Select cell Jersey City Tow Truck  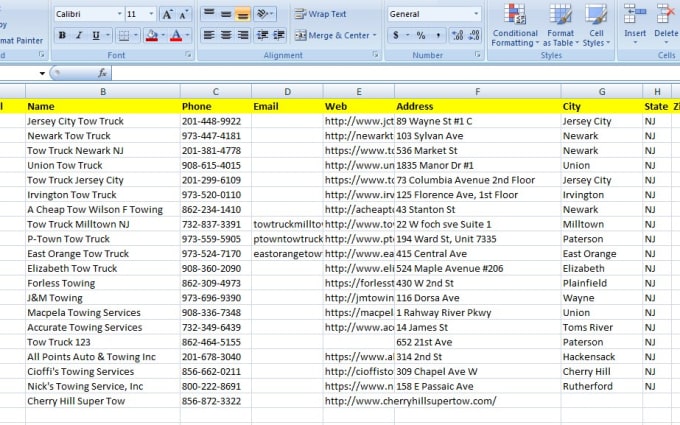coord(103,121)
